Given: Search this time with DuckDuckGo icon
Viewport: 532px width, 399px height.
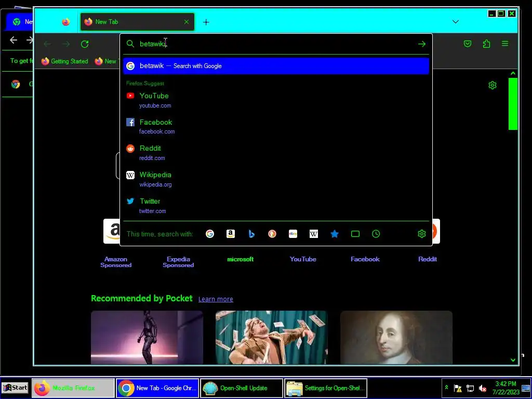Looking at the screenshot, I should click(x=272, y=234).
